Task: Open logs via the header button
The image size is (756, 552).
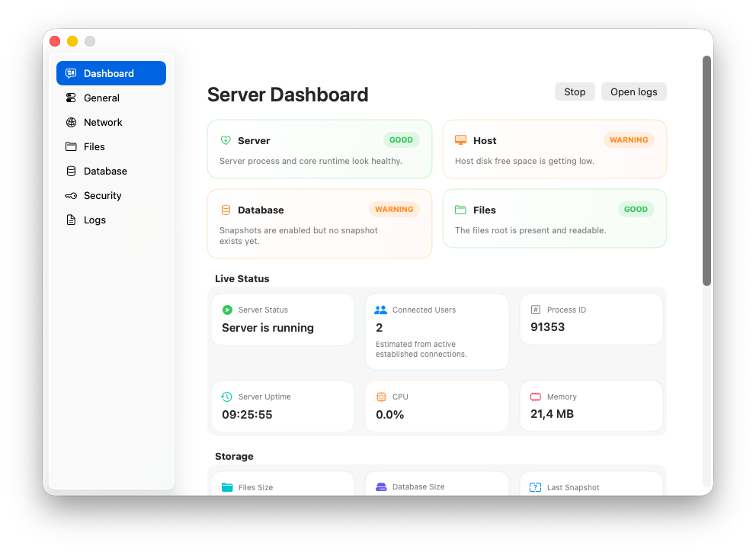Action: point(633,91)
